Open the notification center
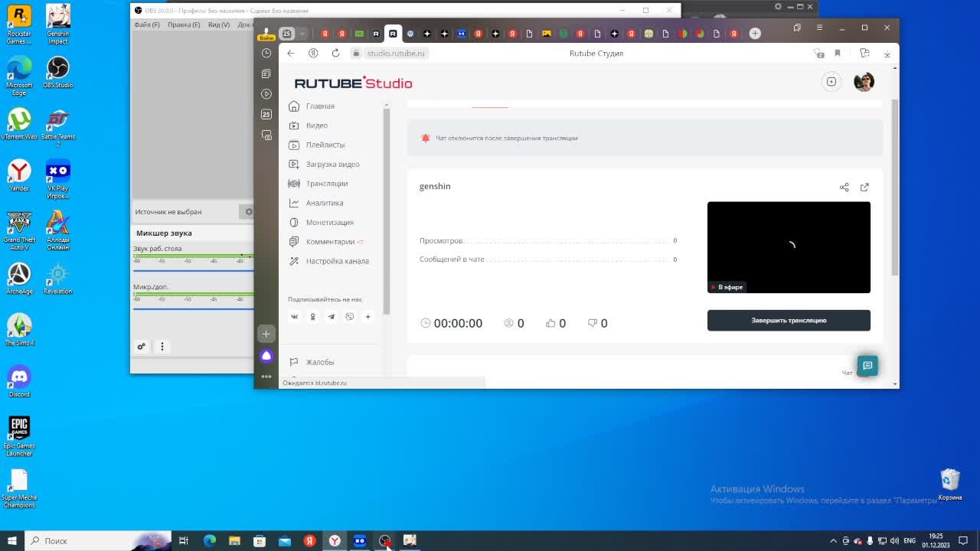This screenshot has width=980, height=551. click(963, 541)
